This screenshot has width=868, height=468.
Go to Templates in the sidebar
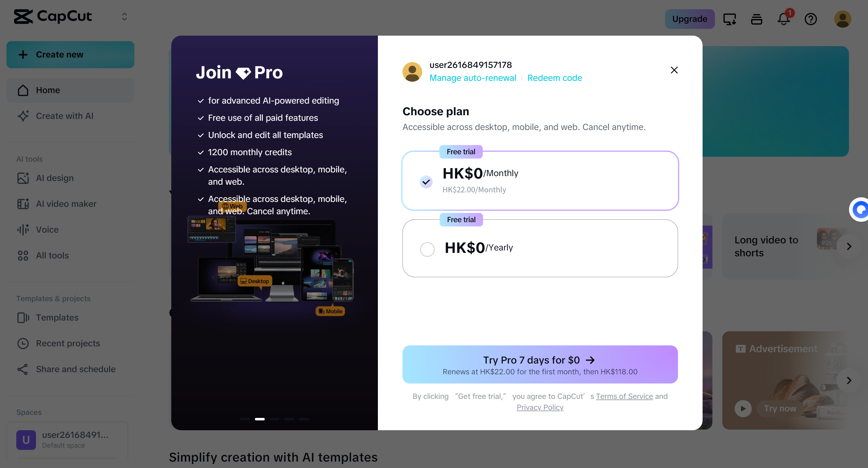click(x=57, y=317)
